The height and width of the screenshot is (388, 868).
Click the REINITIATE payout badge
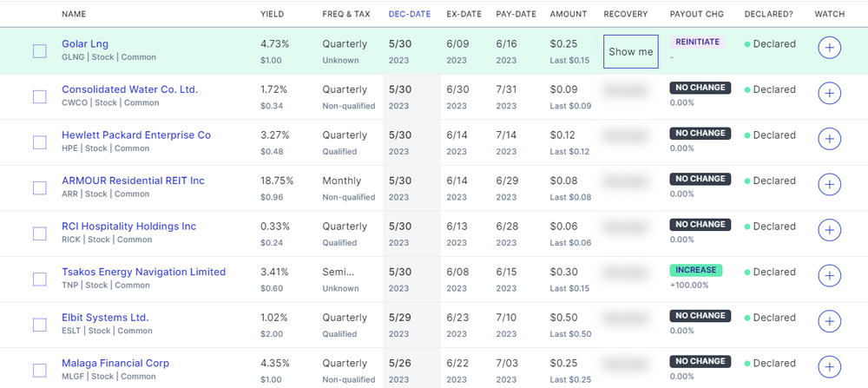pyautogui.click(x=697, y=42)
